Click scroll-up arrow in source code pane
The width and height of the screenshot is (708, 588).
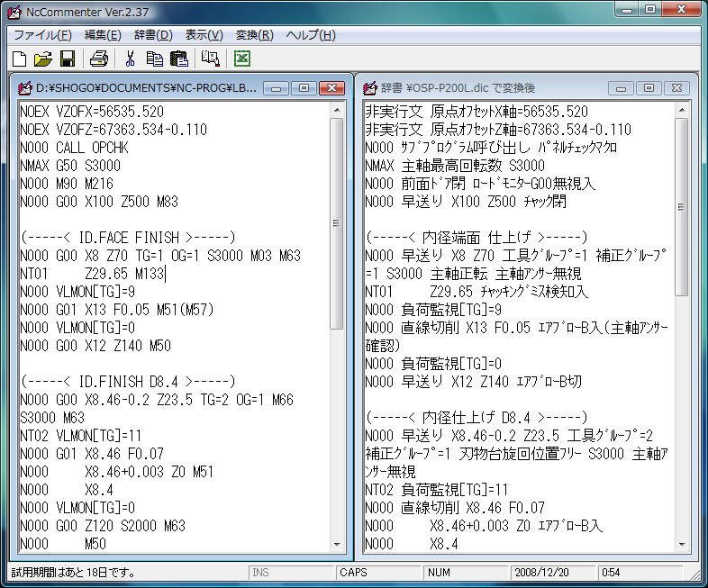point(337,110)
